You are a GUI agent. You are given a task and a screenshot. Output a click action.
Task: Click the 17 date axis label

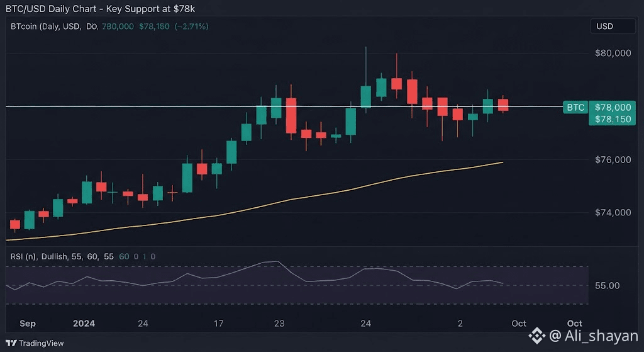pyautogui.click(x=218, y=324)
